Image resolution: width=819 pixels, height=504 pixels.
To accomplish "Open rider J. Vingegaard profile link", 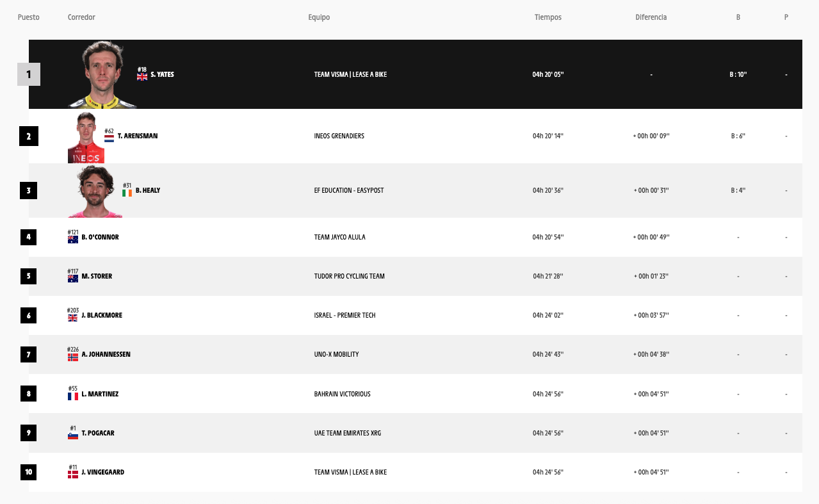I will pos(103,472).
